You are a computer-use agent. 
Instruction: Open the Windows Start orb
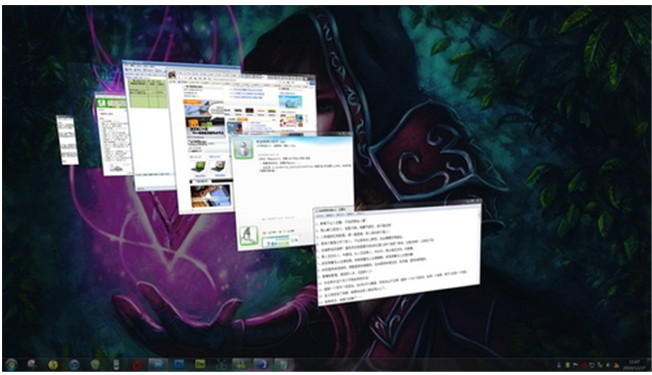tap(11, 365)
